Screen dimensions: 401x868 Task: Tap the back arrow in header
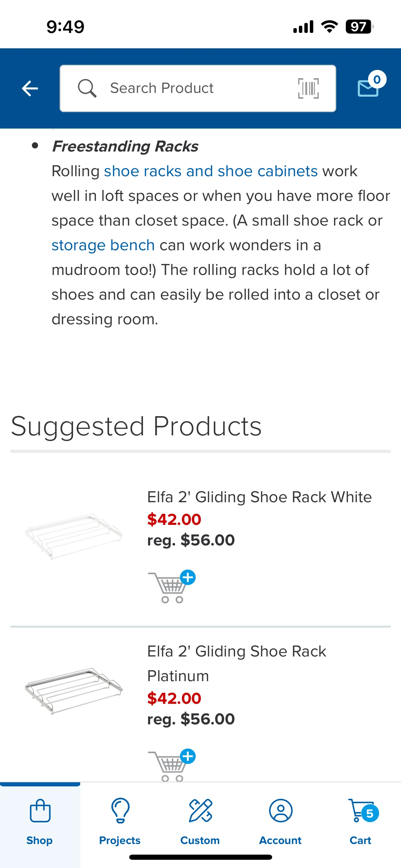[x=30, y=88]
